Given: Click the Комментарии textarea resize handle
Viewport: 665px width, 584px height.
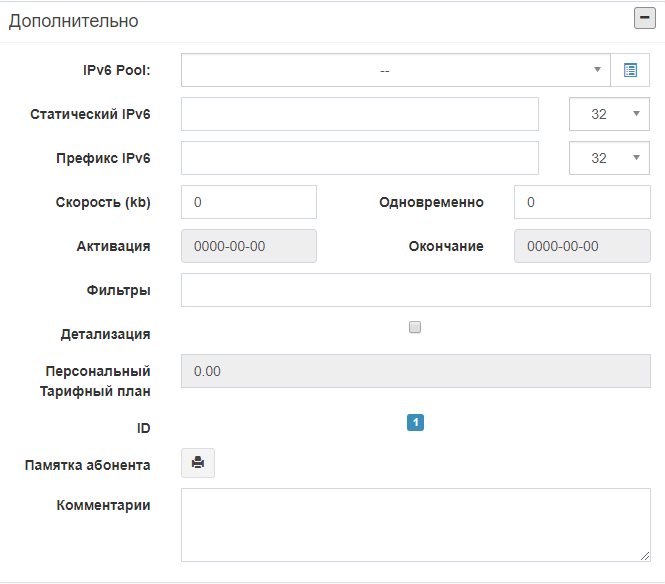Looking at the screenshot, I should [645, 556].
